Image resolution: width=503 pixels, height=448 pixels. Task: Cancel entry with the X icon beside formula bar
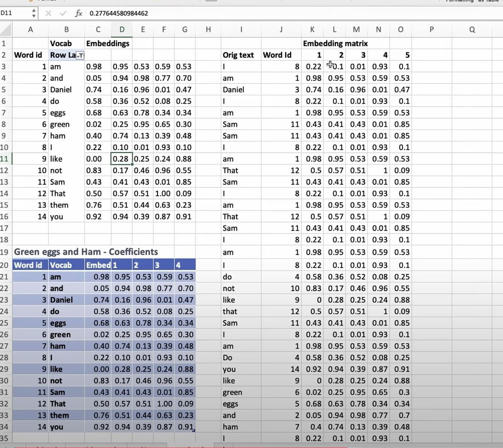pos(48,13)
